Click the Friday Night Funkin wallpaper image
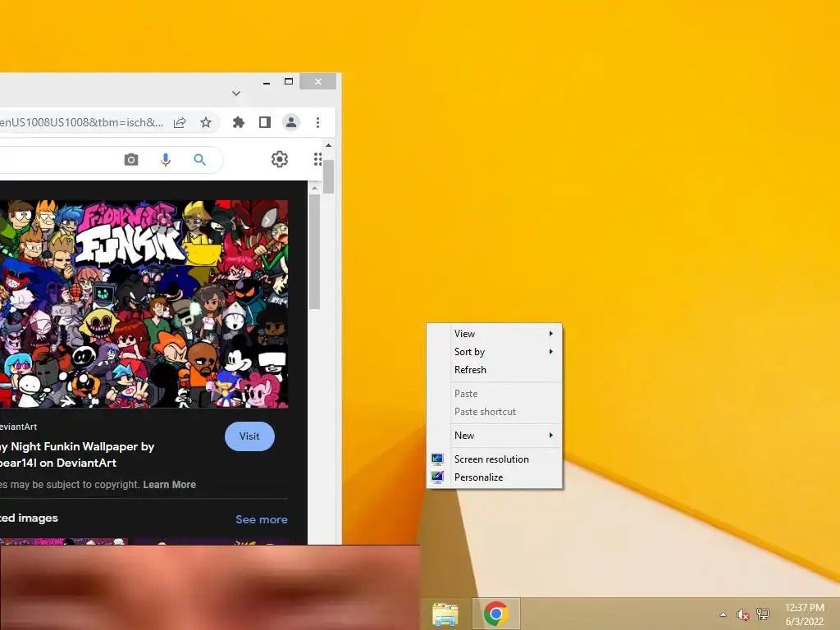The height and width of the screenshot is (630, 840). (144, 304)
